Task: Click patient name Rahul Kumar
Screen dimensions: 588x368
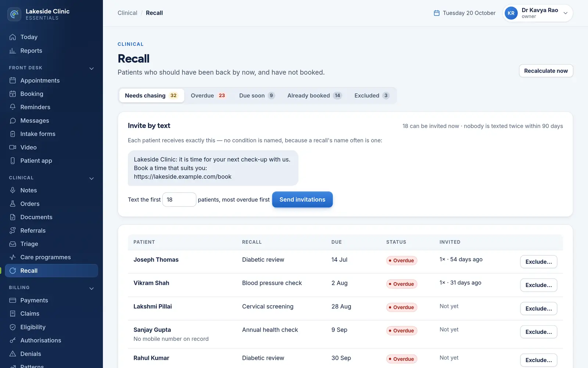Action: point(151,358)
